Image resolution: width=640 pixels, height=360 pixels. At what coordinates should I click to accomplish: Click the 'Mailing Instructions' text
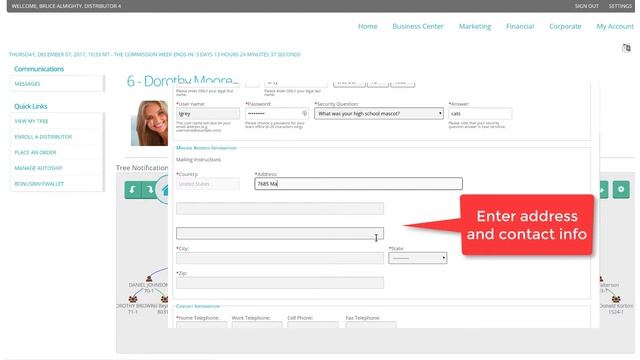click(198, 160)
